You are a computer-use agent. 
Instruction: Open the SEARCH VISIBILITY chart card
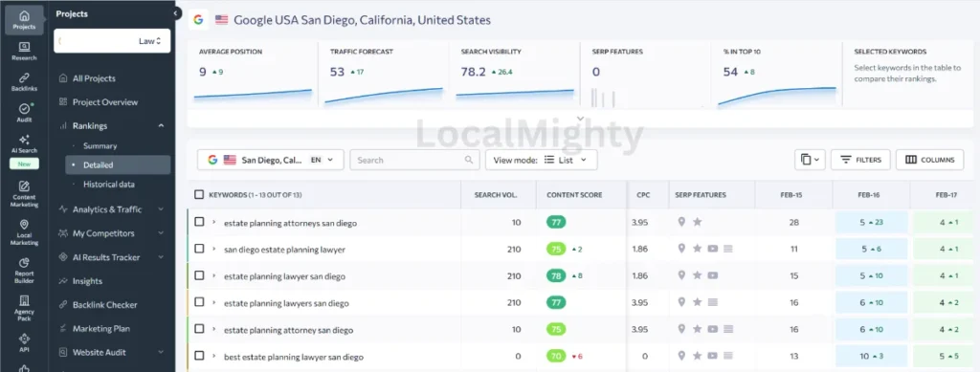[514, 75]
